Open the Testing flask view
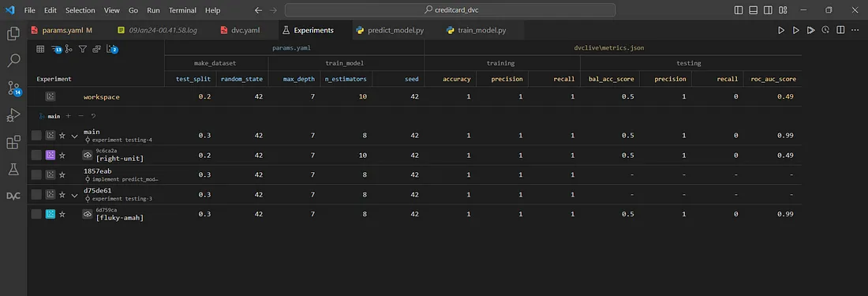 point(13,169)
